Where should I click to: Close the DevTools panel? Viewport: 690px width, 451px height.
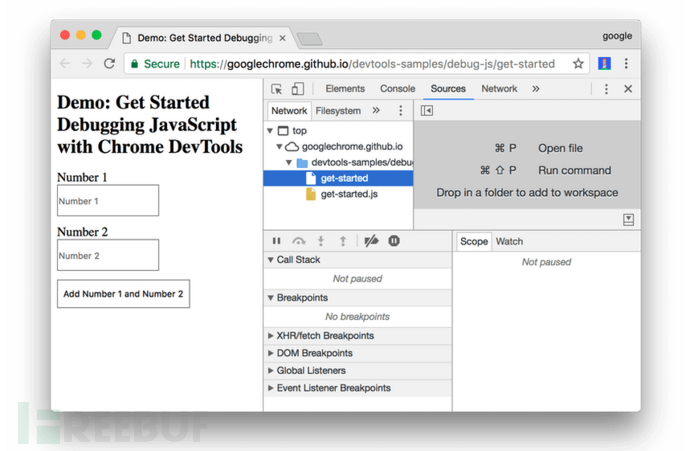(x=628, y=89)
